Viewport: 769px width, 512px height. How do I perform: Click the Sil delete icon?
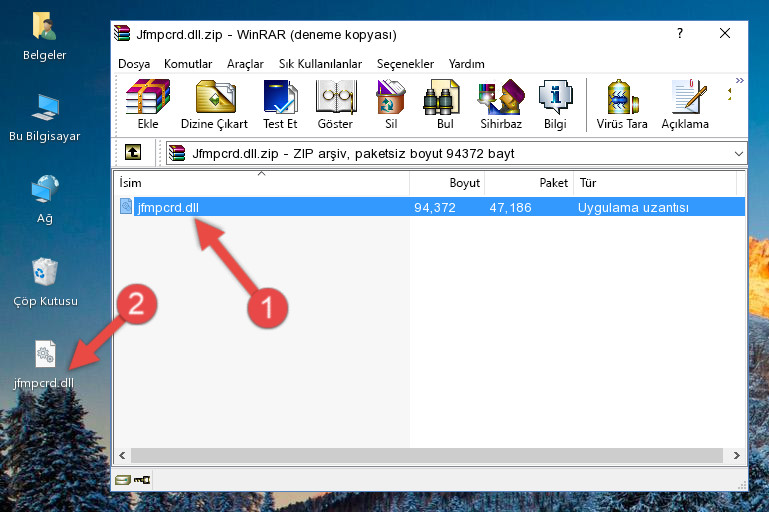point(391,104)
